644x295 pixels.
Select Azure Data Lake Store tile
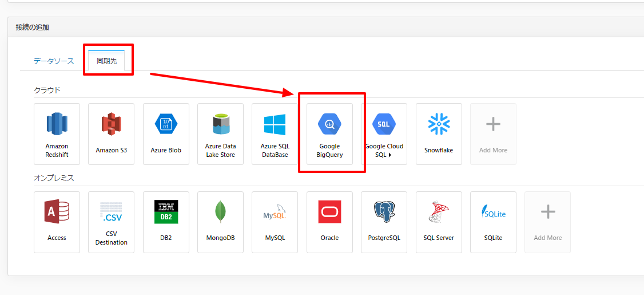pos(221,134)
